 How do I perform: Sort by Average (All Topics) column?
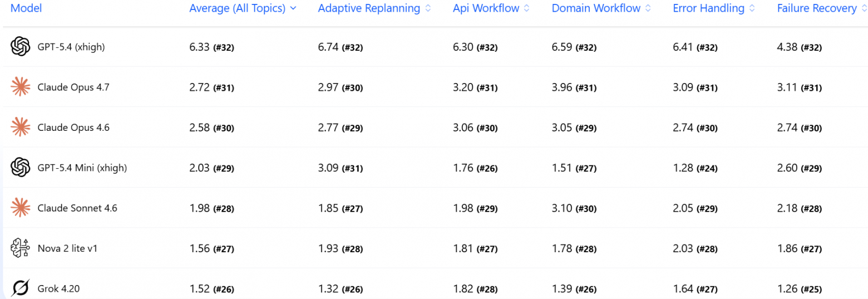tap(243, 8)
